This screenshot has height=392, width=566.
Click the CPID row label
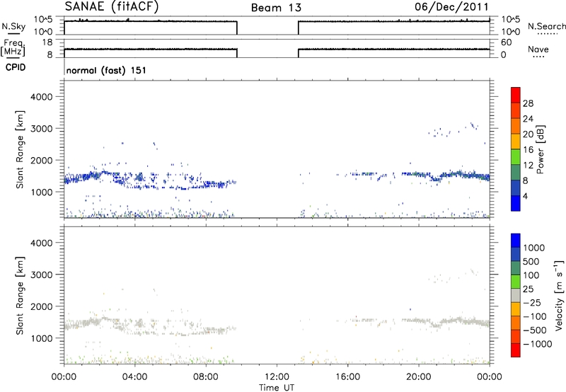[16, 67]
